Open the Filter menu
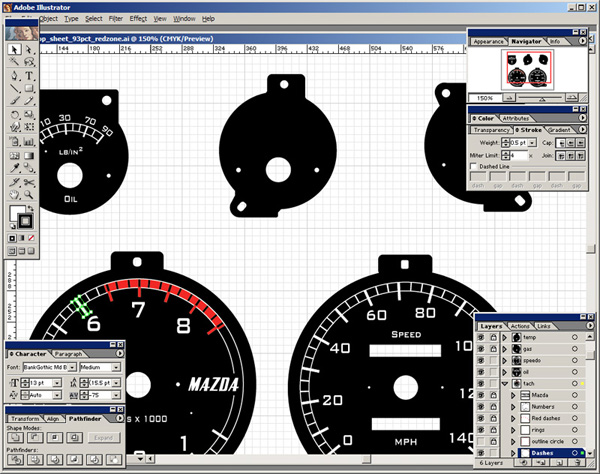The image size is (600, 474). (116, 18)
